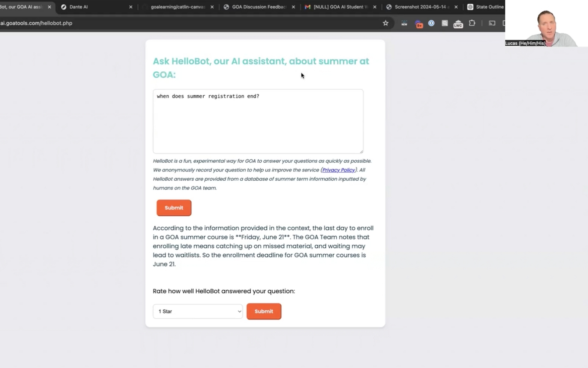Close the Dante AI tab

pyautogui.click(x=130, y=7)
